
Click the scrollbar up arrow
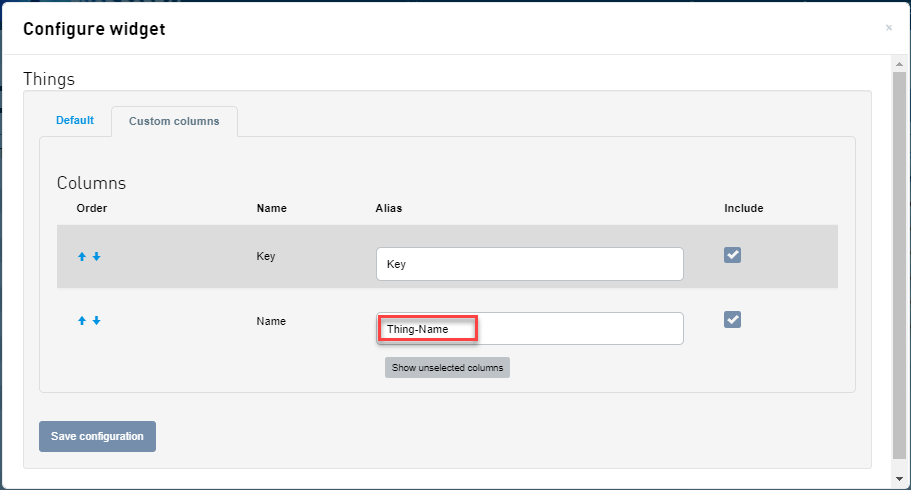coord(899,63)
